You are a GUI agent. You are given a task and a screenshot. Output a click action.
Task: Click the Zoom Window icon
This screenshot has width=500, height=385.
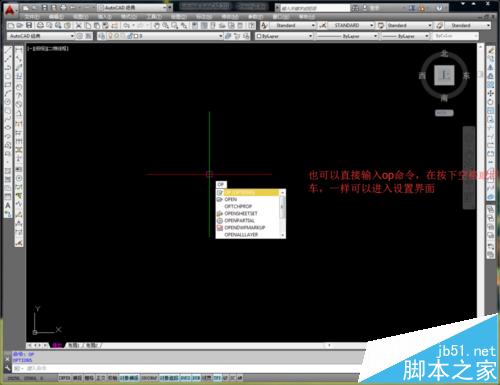coord(174,25)
